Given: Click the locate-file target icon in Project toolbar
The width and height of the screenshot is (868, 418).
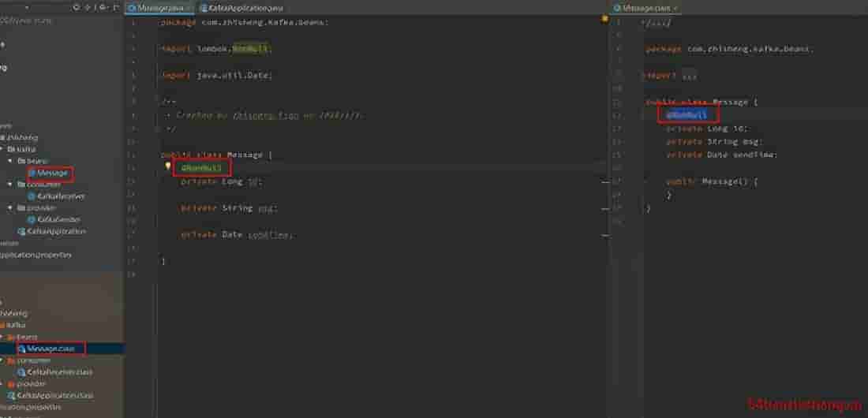Looking at the screenshot, I should (77, 8).
